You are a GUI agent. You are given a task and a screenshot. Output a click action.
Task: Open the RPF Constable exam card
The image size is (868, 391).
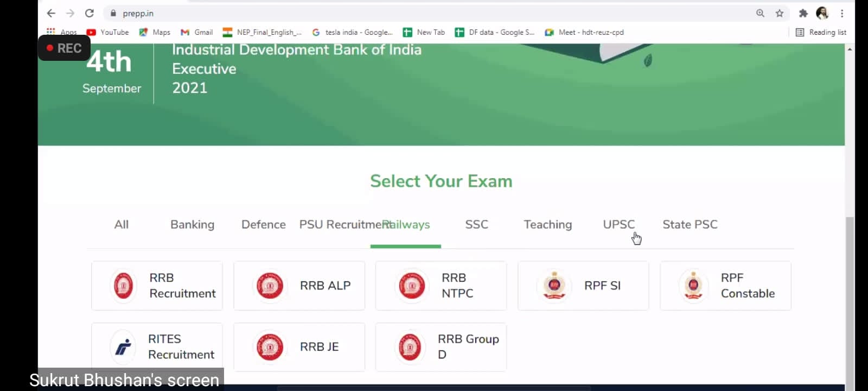(725, 286)
